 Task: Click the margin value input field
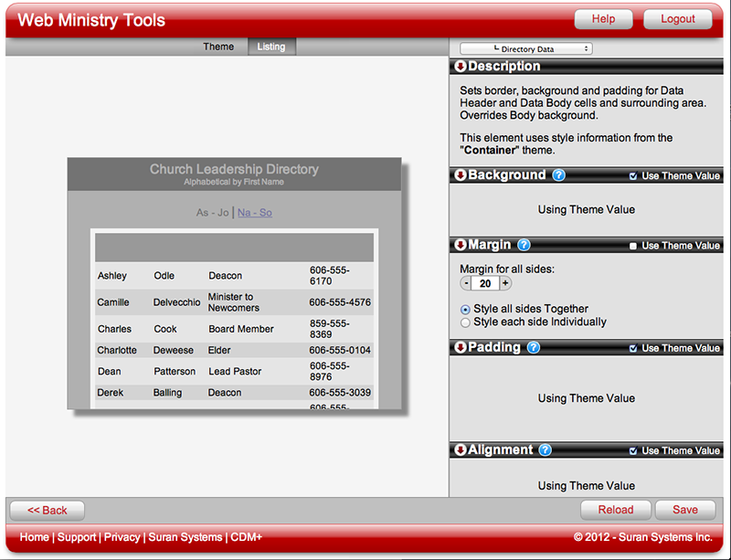pyautogui.click(x=485, y=284)
